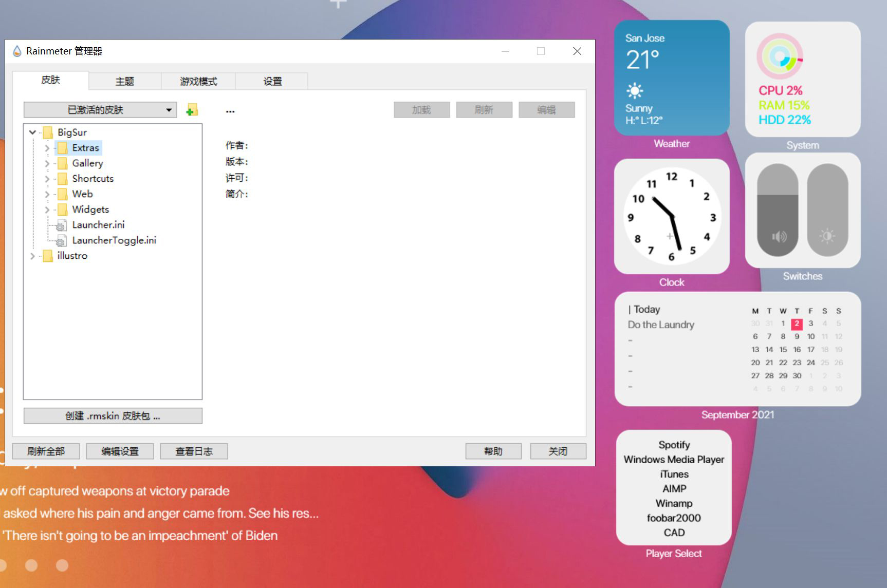Click the 查看日志 button
This screenshot has height=588, width=887.
194,451
